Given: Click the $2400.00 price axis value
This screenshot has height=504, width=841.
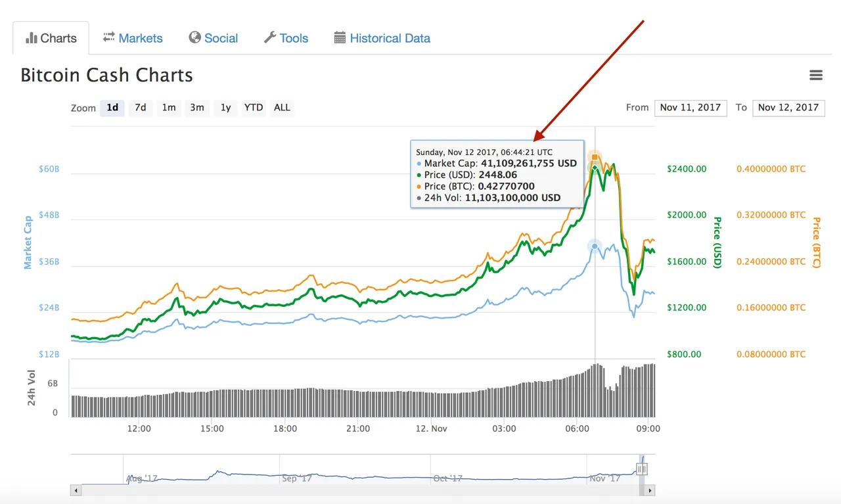Looking at the screenshot, I should [x=687, y=169].
